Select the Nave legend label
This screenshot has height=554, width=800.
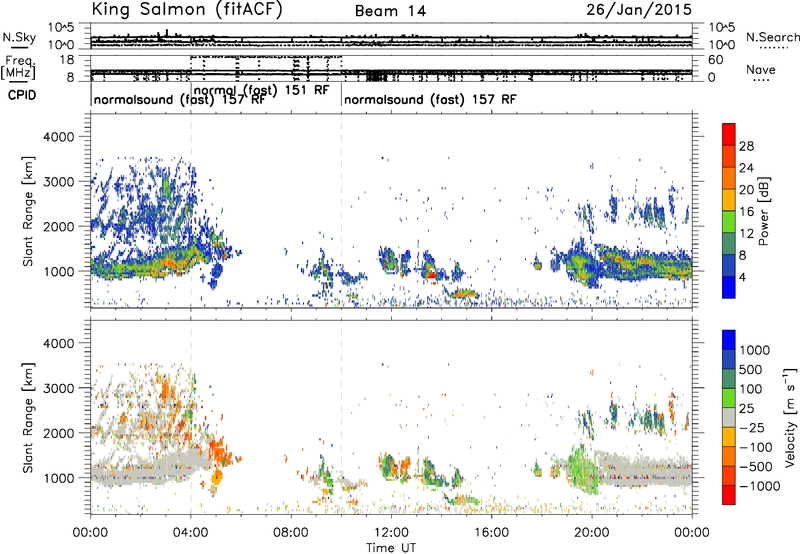[761, 69]
